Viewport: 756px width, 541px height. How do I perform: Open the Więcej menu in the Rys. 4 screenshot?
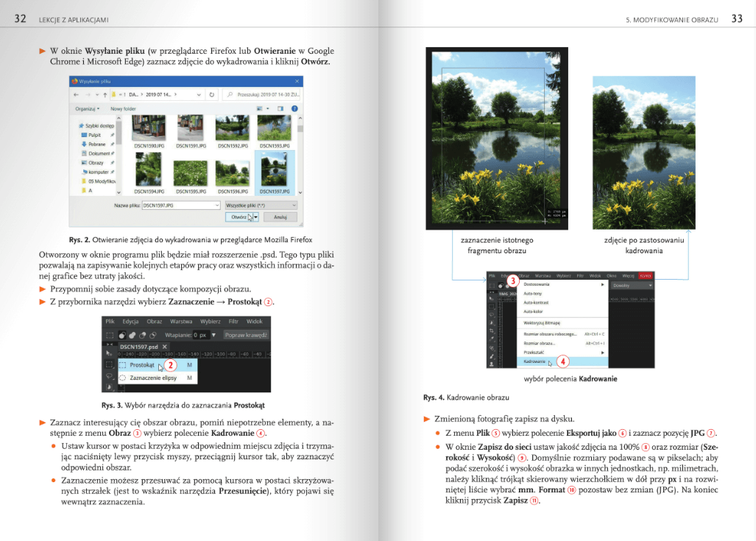click(x=628, y=276)
